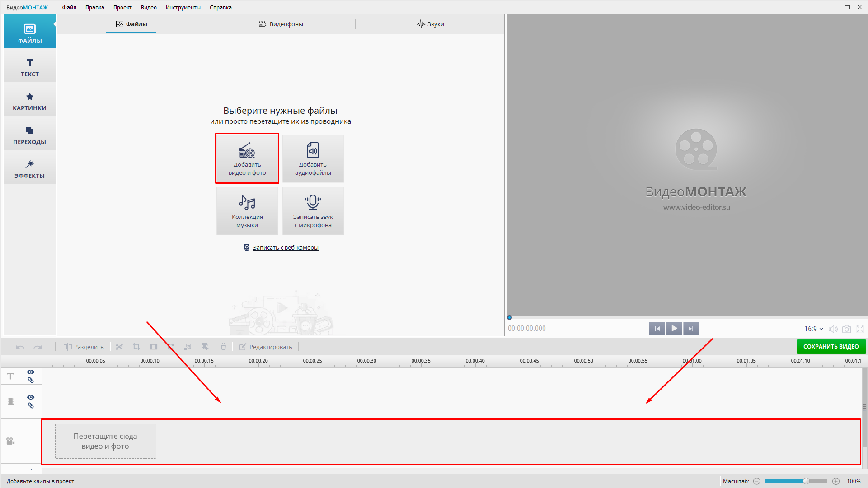Click the trash delete icon

tap(223, 347)
